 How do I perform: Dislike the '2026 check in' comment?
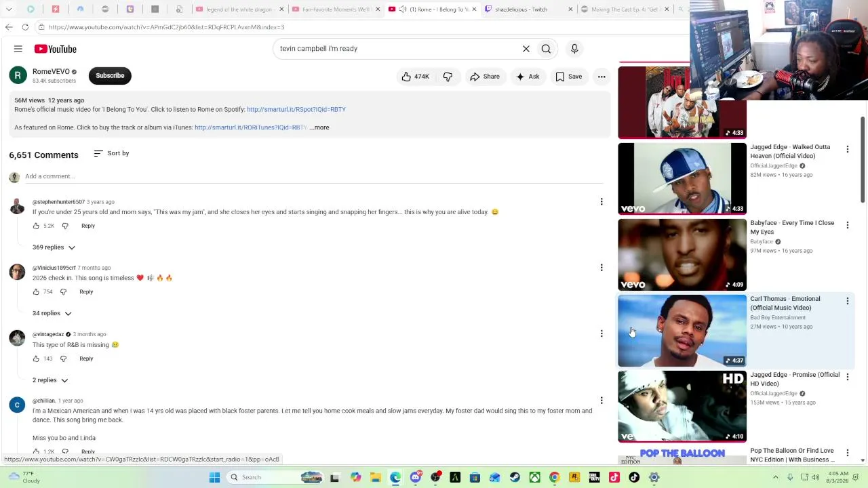pyautogui.click(x=63, y=291)
